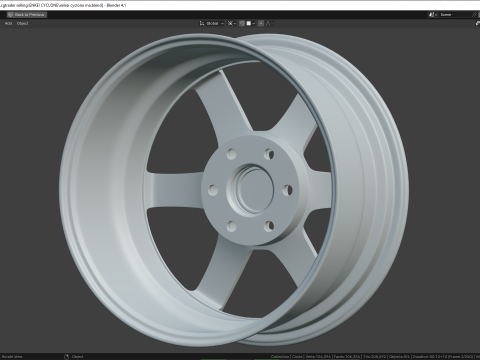Click the Object status bar label
Image resolution: width=480 pixels, height=360 pixels.
(x=77, y=357)
